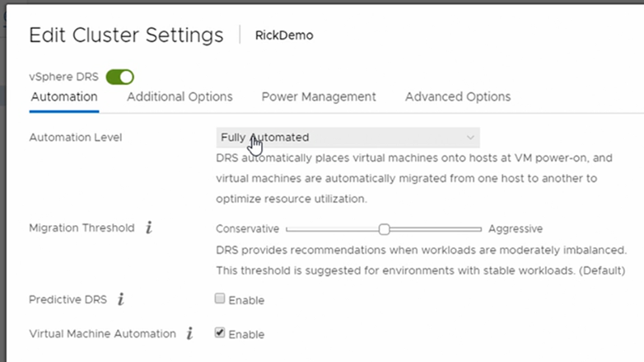Click the Virtual Machine Automation info icon
The height and width of the screenshot is (362, 644).
189,333
